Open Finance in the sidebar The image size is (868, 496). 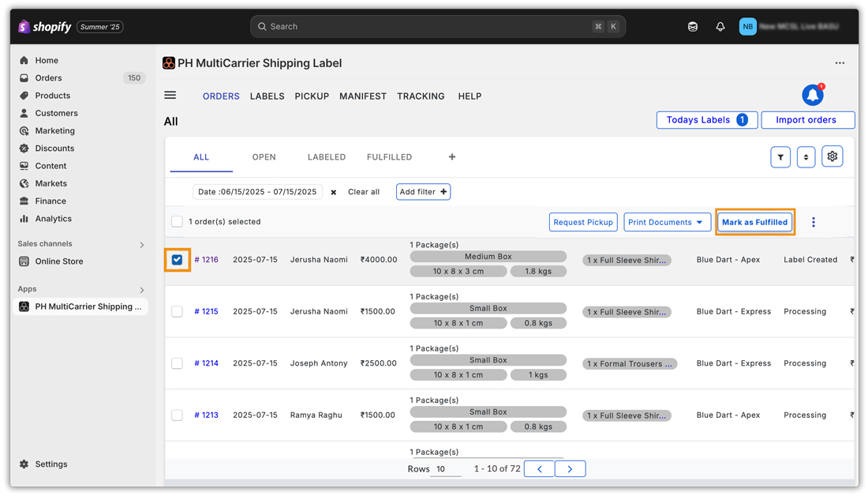pos(51,201)
